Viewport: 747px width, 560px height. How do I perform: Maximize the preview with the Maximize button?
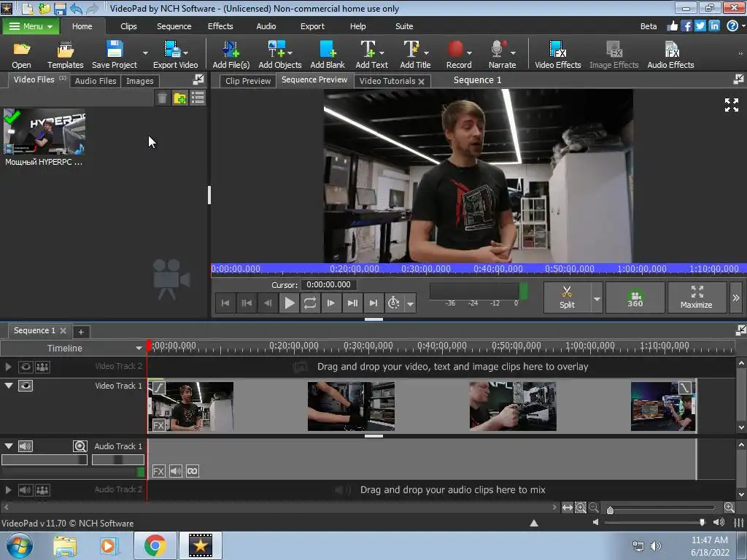tap(697, 297)
